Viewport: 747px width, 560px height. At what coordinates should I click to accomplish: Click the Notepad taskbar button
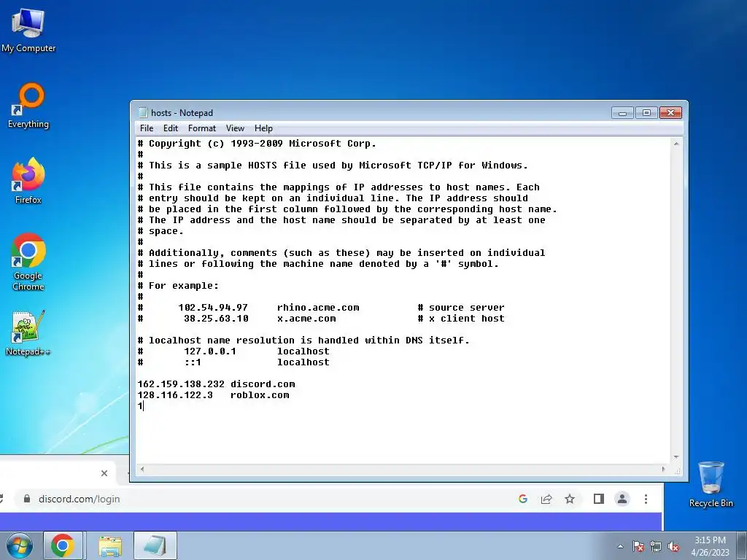(x=155, y=545)
